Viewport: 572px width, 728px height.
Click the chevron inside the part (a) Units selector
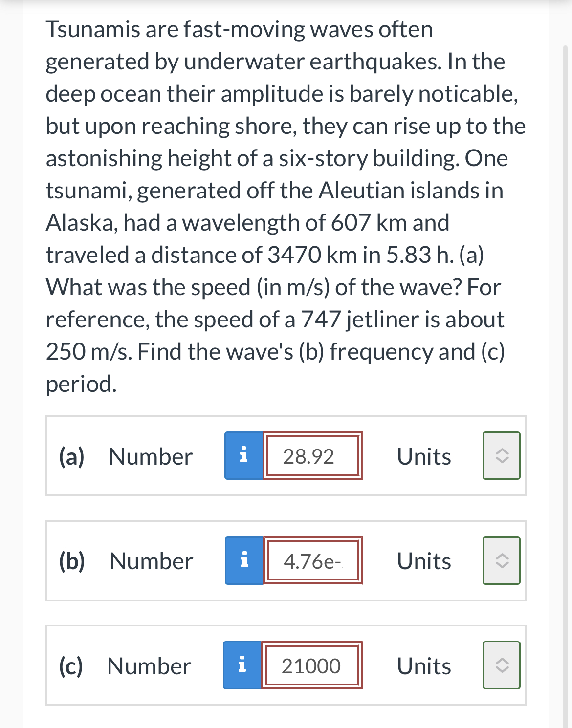pyautogui.click(x=501, y=456)
